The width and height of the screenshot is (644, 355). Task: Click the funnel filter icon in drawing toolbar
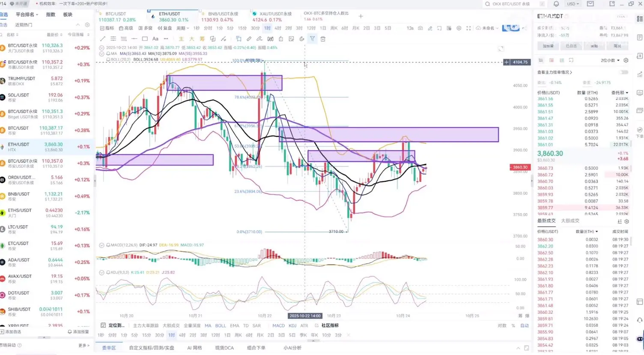pos(312,39)
